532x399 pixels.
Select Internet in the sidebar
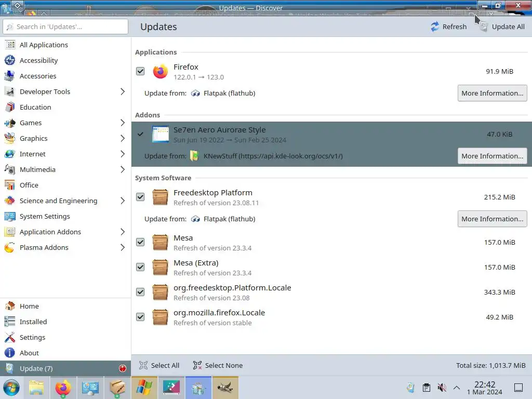click(x=65, y=154)
